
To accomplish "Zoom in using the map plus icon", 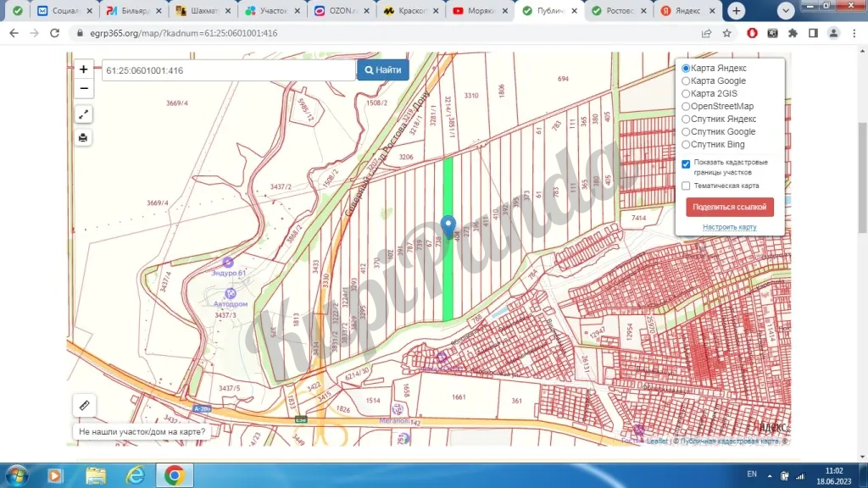I will (x=82, y=69).
